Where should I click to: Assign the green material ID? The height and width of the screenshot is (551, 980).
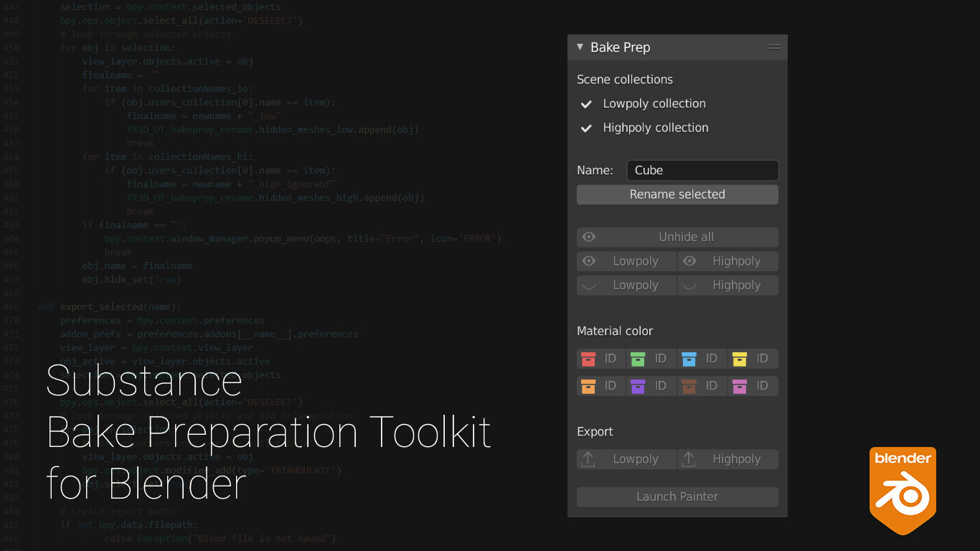coord(651,359)
